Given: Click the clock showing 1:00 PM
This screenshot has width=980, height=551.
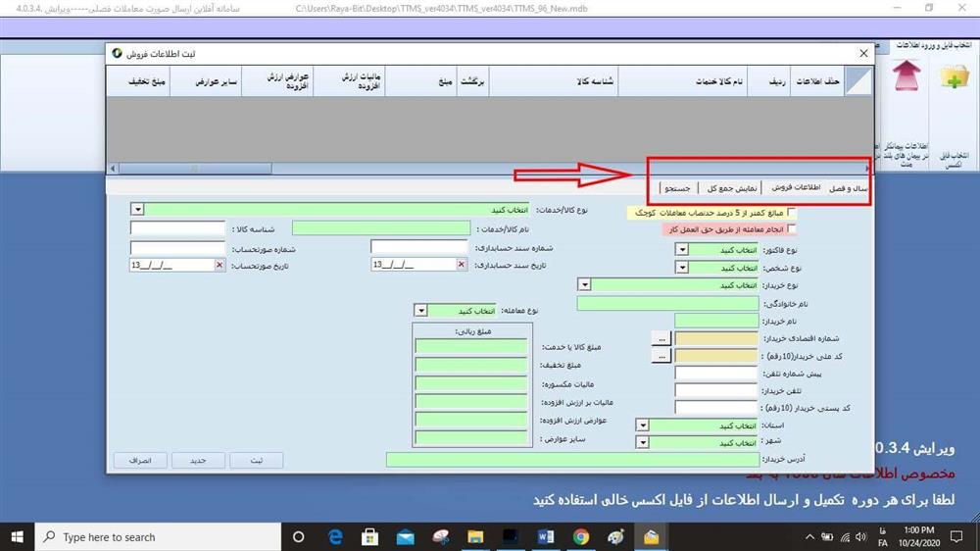Looking at the screenshot, I should [x=919, y=530].
